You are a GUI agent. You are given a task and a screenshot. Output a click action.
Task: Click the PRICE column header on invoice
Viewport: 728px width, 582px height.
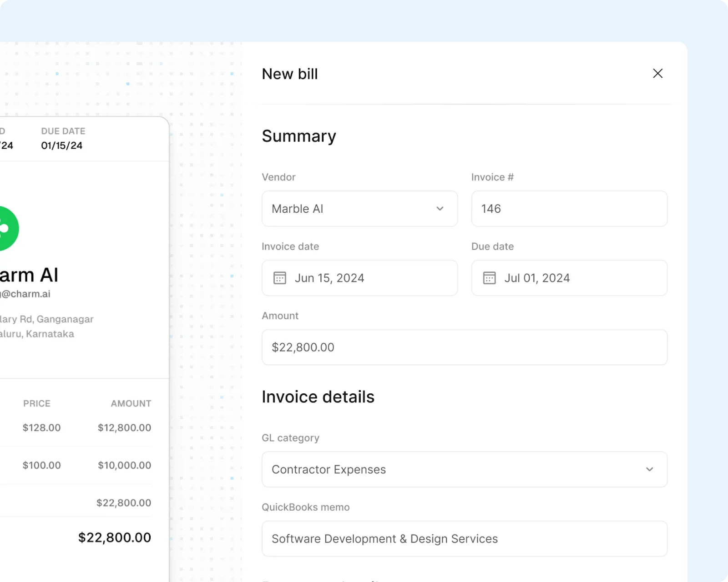[37, 404]
